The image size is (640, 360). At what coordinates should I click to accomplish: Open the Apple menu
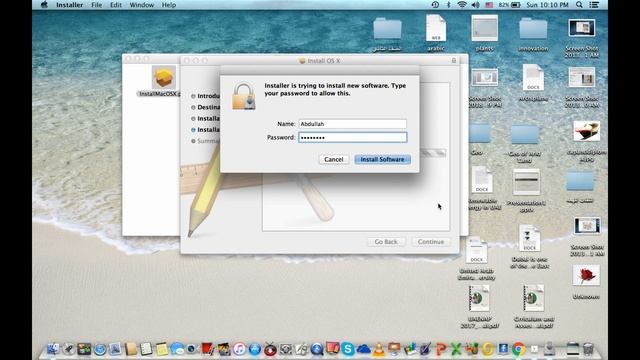(x=44, y=4)
